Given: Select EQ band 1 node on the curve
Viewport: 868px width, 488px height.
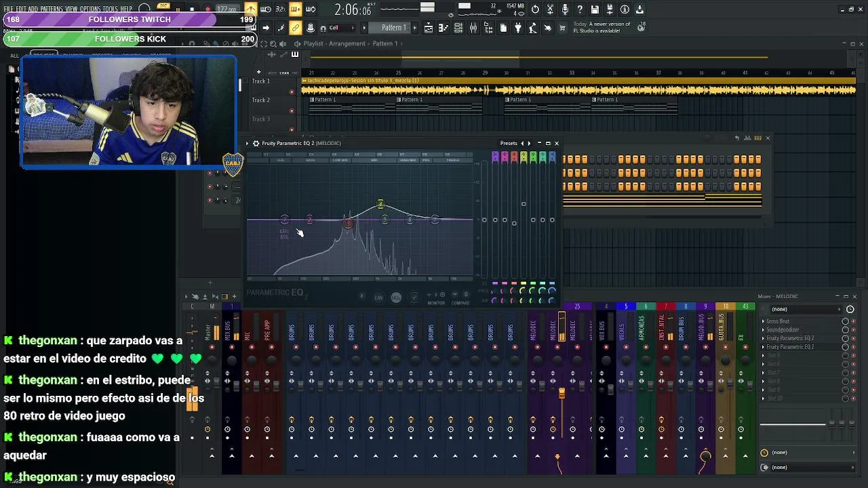Looking at the screenshot, I should pos(284,219).
